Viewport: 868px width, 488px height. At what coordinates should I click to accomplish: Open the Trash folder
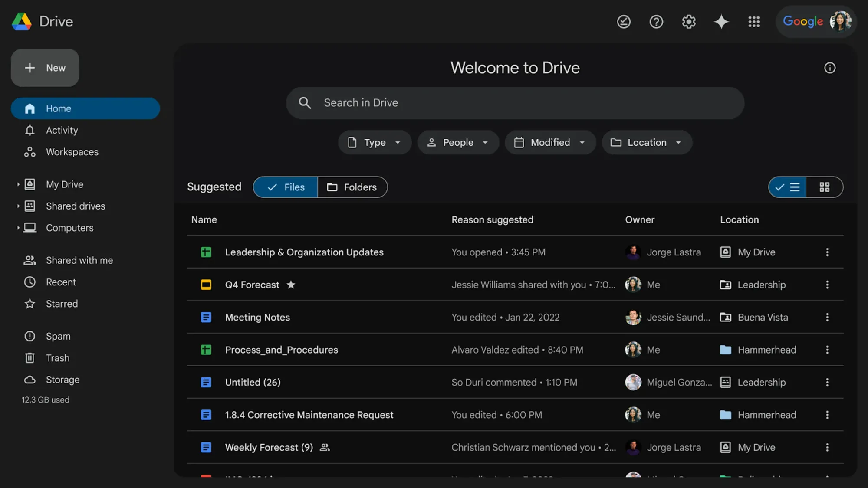coord(57,358)
